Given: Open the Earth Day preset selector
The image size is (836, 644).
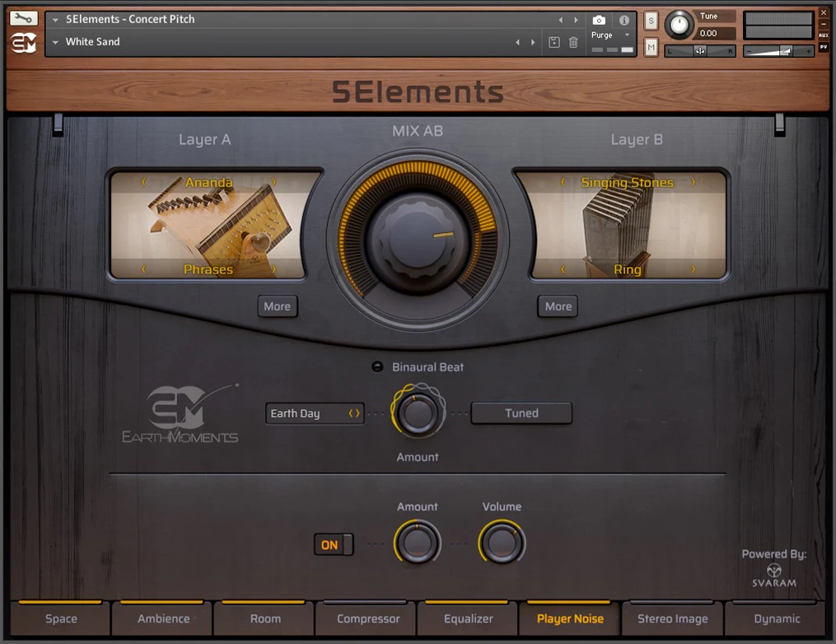Looking at the screenshot, I should click(315, 413).
